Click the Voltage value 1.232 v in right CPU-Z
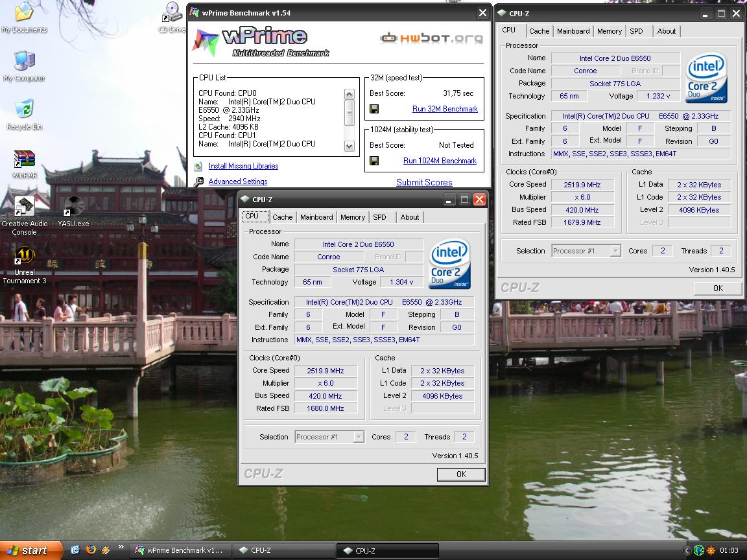The width and height of the screenshot is (747, 560). (x=658, y=96)
